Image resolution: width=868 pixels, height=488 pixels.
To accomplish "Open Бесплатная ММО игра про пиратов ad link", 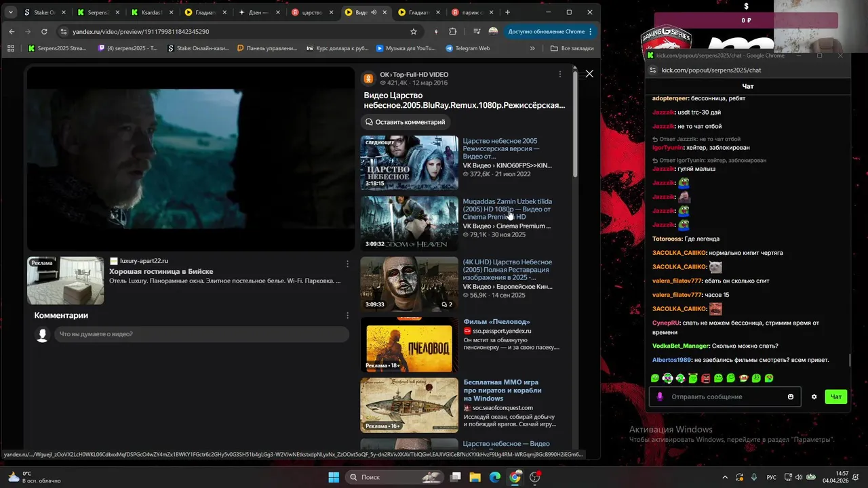I will tap(502, 390).
